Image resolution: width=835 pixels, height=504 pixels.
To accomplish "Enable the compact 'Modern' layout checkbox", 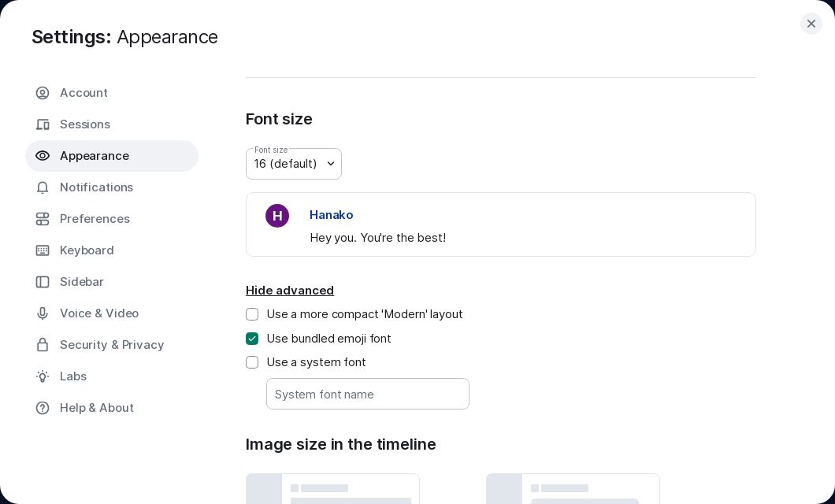I will (x=252, y=314).
